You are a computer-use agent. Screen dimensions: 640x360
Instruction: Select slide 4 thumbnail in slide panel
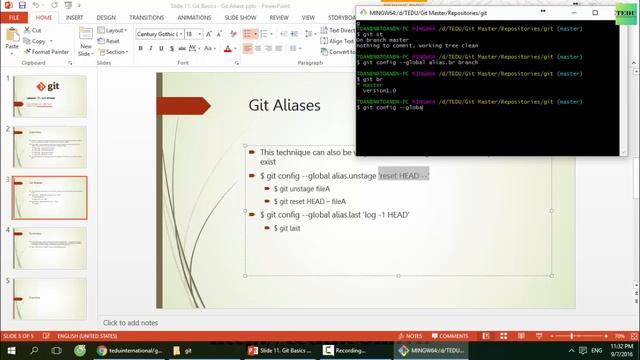tap(50, 248)
